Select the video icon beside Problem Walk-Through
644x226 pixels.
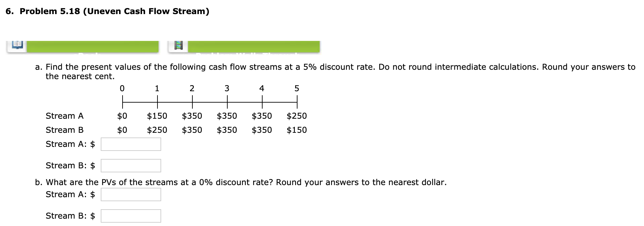(178, 46)
